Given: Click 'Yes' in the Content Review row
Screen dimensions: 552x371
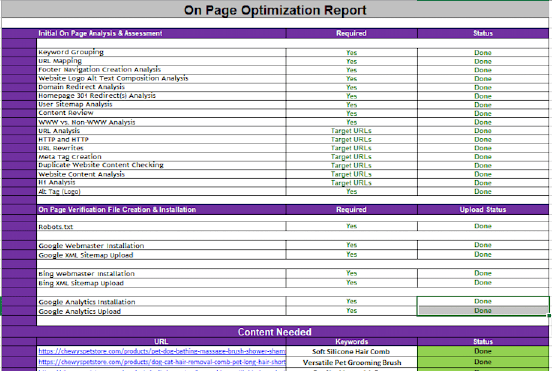Looking at the screenshot, I should (x=351, y=113).
